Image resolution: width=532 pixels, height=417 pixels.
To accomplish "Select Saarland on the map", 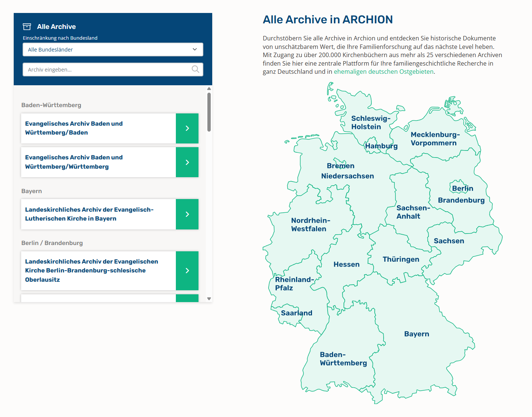I will (x=296, y=313).
